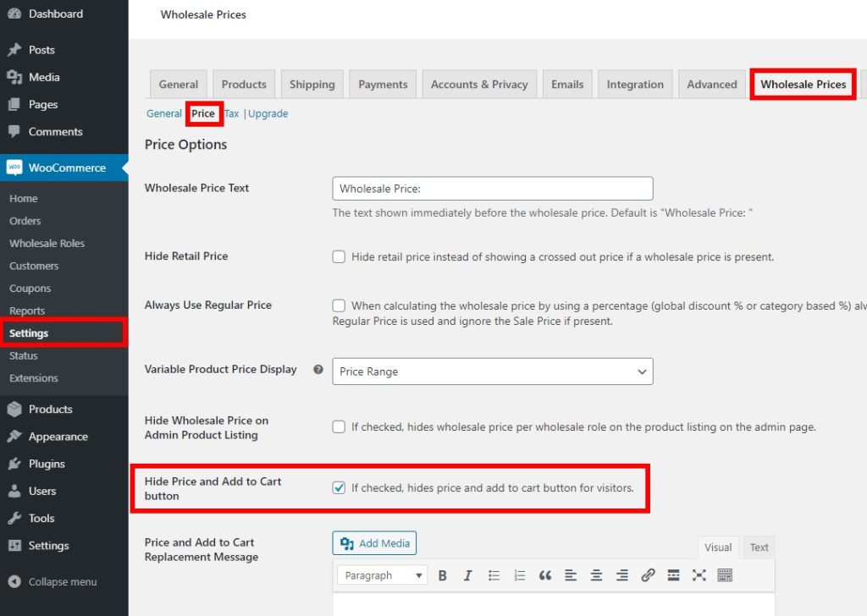Screen dimensions: 867x616
Task: Open the Status submenu item
Action: pos(23,355)
